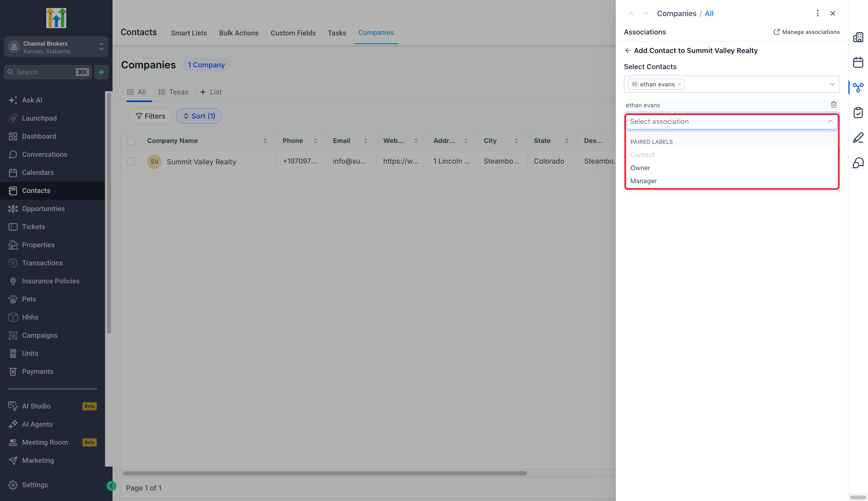This screenshot has height=501, width=868.
Task: Switch to Smart Lists tab
Action: coord(189,33)
